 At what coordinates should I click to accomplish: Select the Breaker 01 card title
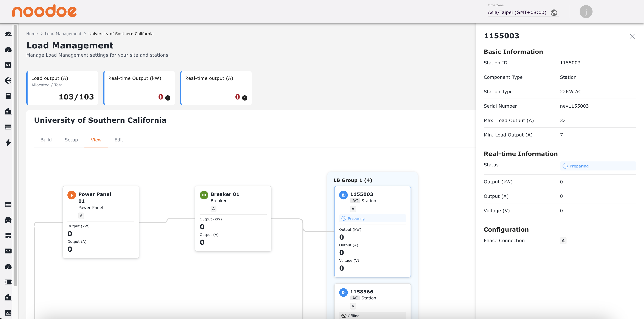pyautogui.click(x=225, y=194)
